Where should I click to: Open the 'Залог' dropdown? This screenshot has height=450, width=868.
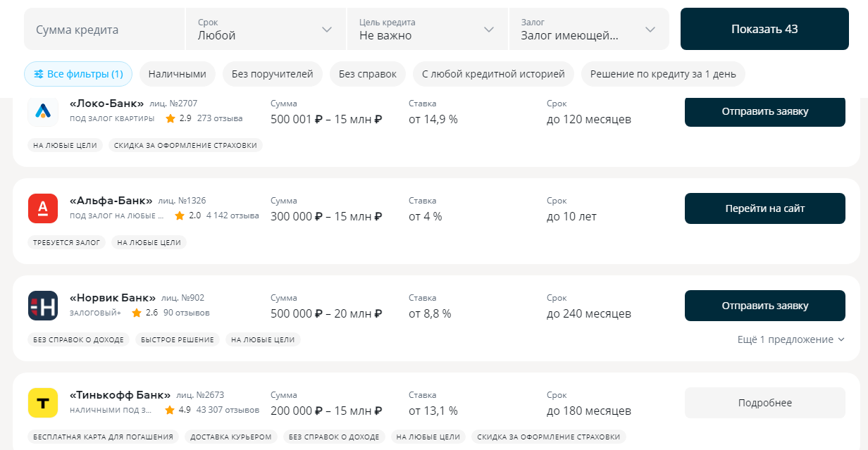click(x=589, y=29)
